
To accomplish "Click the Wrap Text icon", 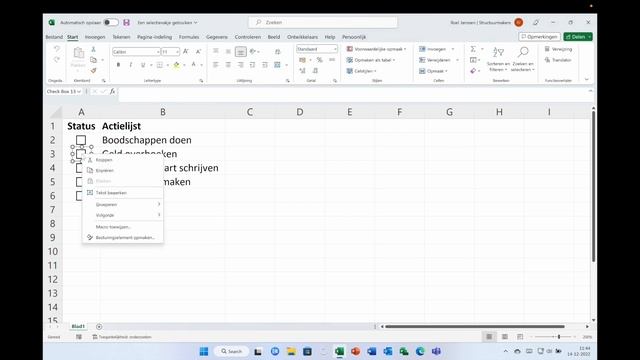I will coord(278,51).
